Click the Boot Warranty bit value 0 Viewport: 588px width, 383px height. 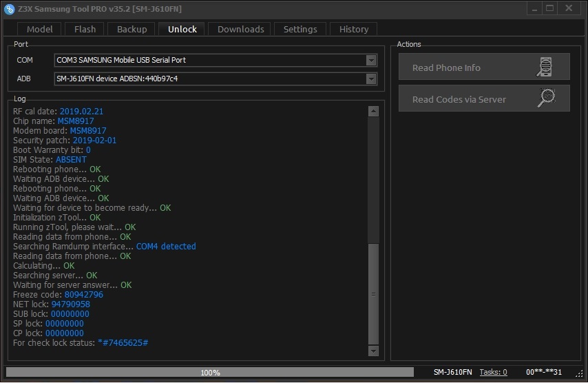coord(88,150)
